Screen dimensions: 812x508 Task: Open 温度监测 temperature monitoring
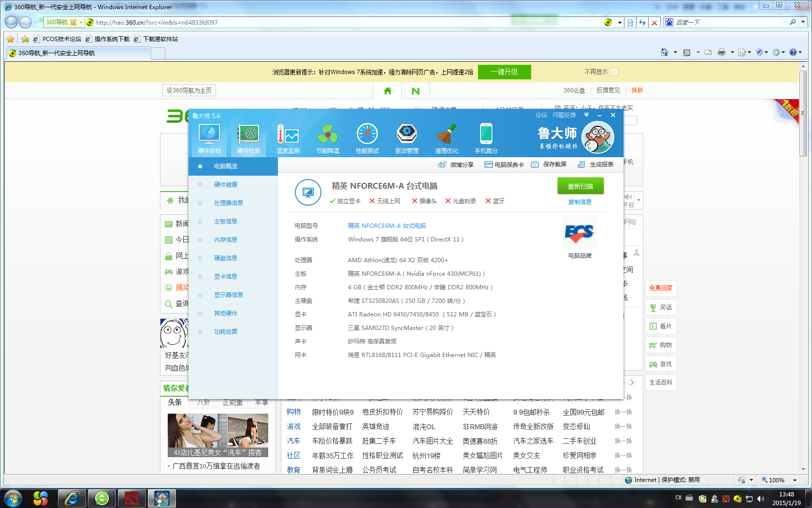(x=288, y=139)
